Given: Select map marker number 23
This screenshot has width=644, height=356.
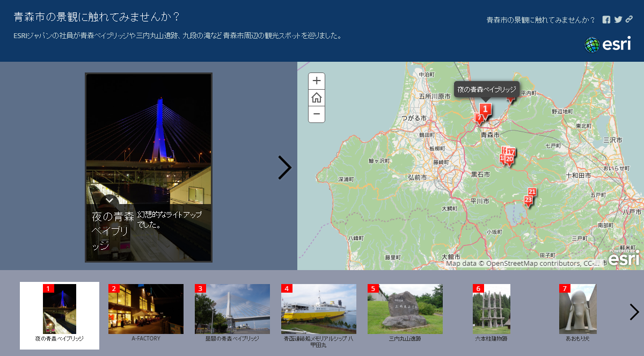Looking at the screenshot, I should [x=528, y=201].
